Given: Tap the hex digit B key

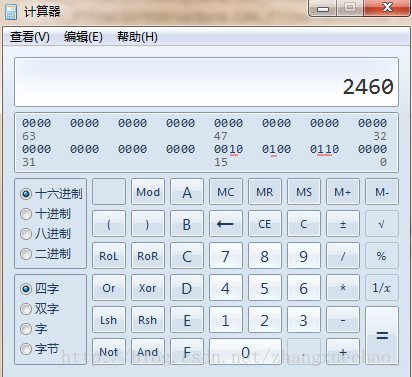Looking at the screenshot, I should coord(187,224).
